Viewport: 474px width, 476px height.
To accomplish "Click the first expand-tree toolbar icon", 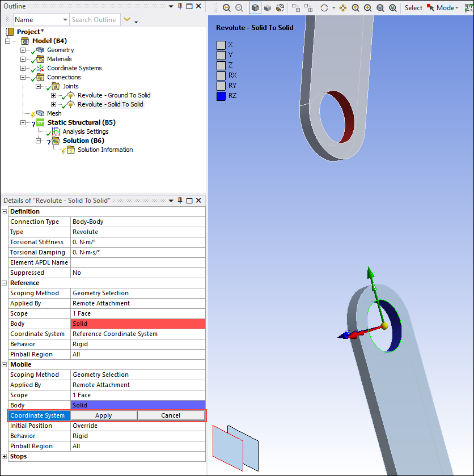I will (x=296, y=8).
